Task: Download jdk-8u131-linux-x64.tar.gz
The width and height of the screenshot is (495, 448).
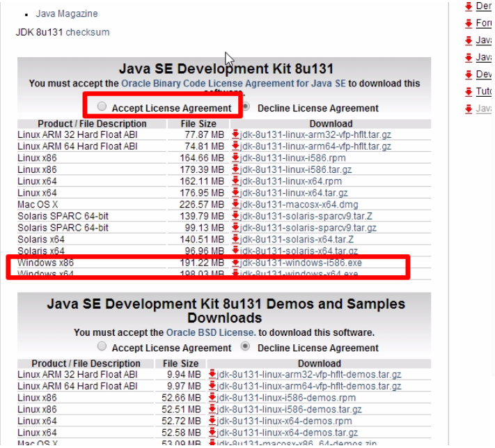Action: point(294,193)
